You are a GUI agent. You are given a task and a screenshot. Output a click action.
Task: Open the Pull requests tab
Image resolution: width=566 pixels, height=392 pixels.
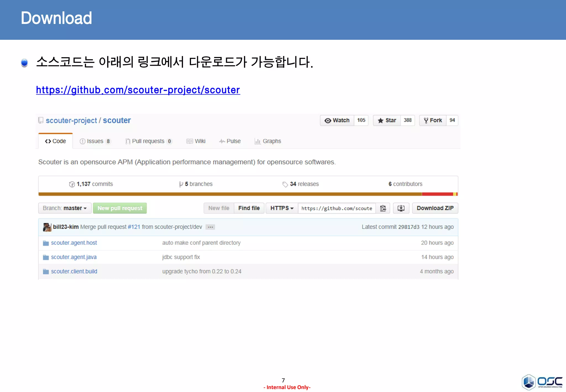coord(148,141)
